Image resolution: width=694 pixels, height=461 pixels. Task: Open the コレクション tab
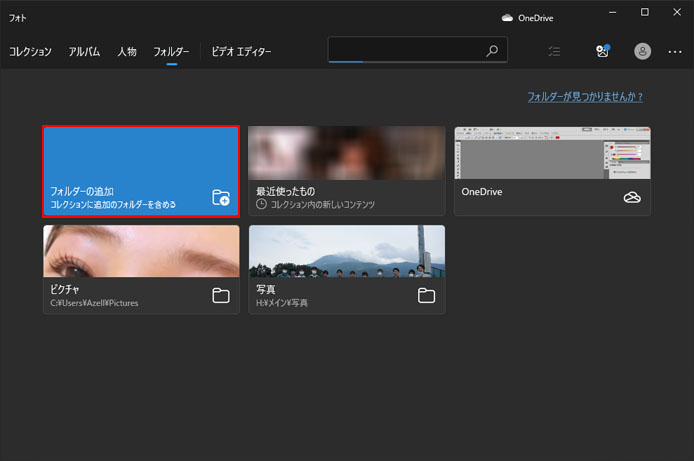coord(30,52)
